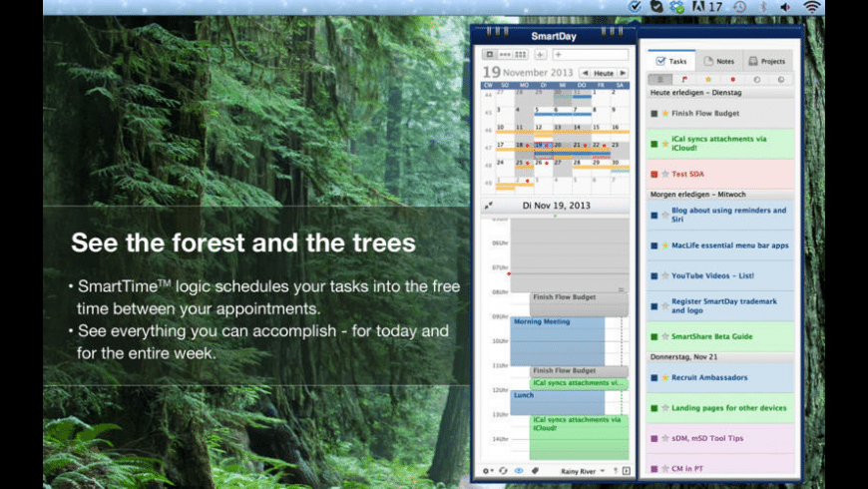Switch calendar to week row view icon
The image size is (868, 489).
[x=505, y=54]
